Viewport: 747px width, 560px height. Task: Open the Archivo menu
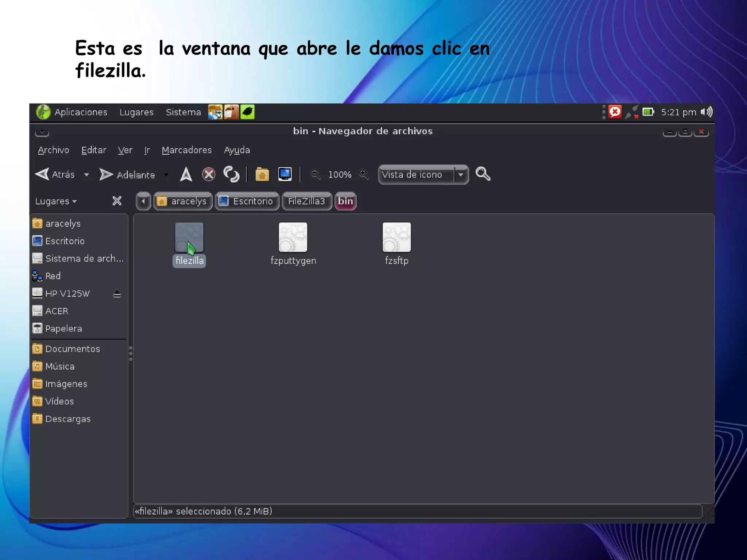pos(54,150)
